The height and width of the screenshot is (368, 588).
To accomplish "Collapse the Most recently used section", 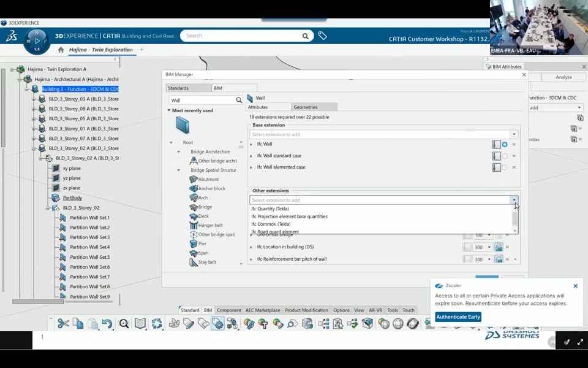I will click(x=169, y=110).
